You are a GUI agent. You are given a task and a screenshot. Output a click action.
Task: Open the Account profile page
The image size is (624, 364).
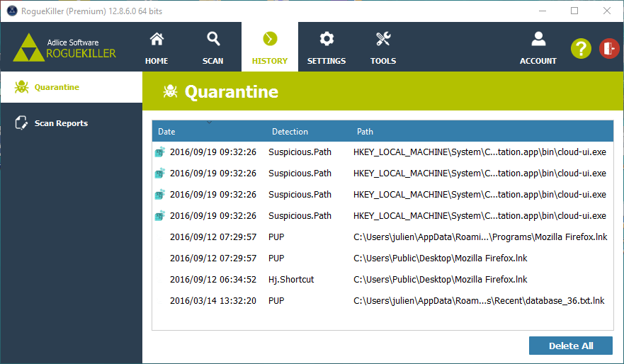pyautogui.click(x=538, y=47)
